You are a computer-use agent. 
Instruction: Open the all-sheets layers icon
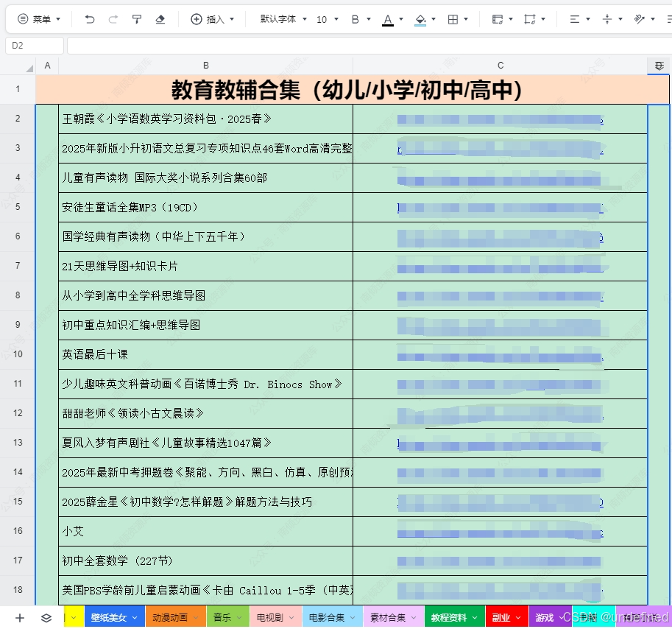point(46,618)
